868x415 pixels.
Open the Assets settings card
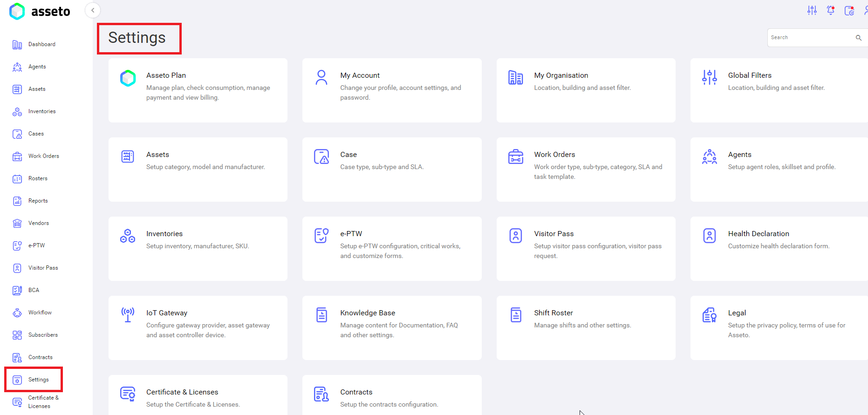coord(198,170)
